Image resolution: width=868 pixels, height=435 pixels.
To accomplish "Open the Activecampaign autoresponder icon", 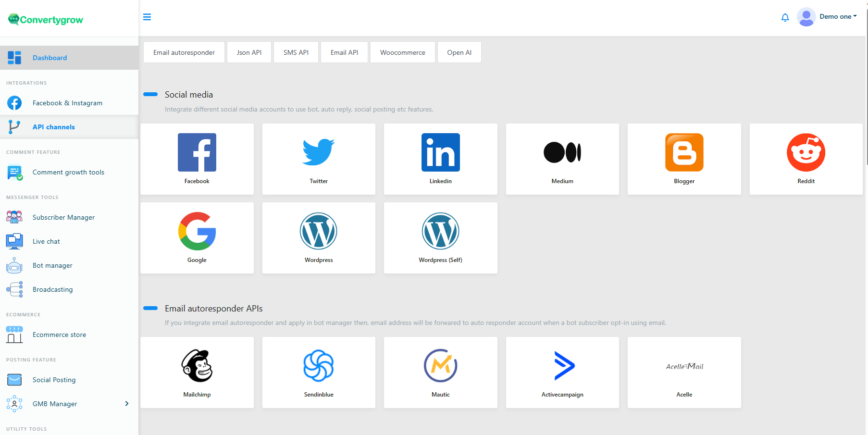I will coord(564,366).
